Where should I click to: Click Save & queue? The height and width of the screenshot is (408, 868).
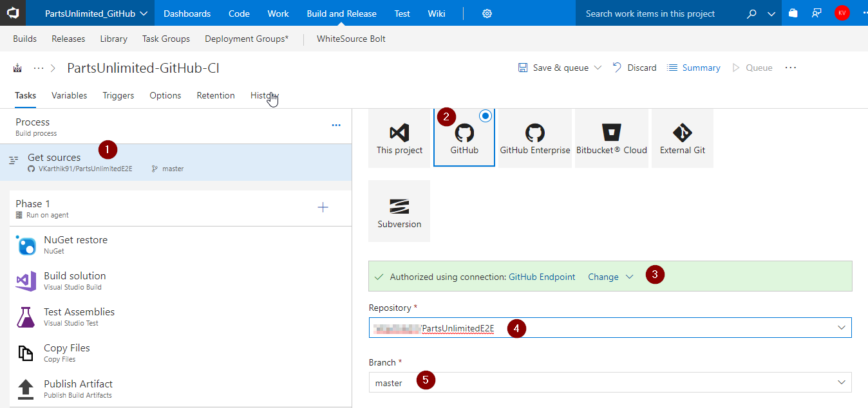(553, 68)
